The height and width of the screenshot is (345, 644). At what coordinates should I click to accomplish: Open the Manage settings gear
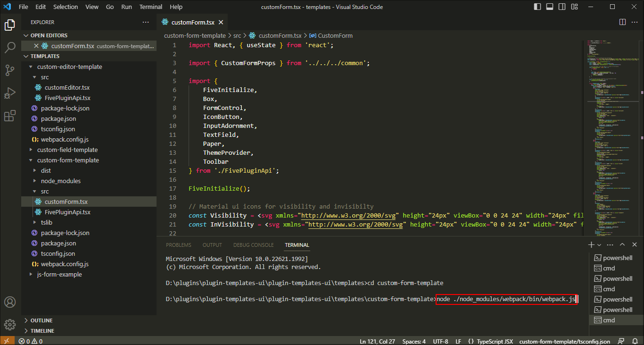[10, 325]
